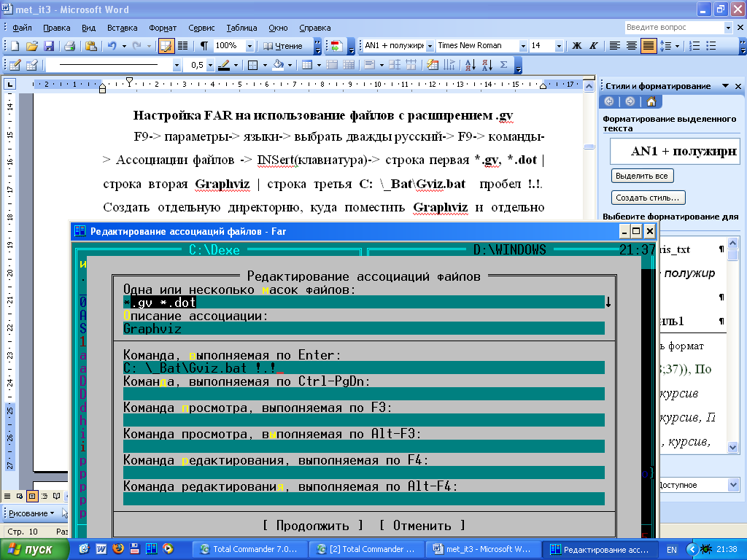The image size is (747, 560).
Task: Click the Draw Table pencil icon
Action: click(15, 65)
